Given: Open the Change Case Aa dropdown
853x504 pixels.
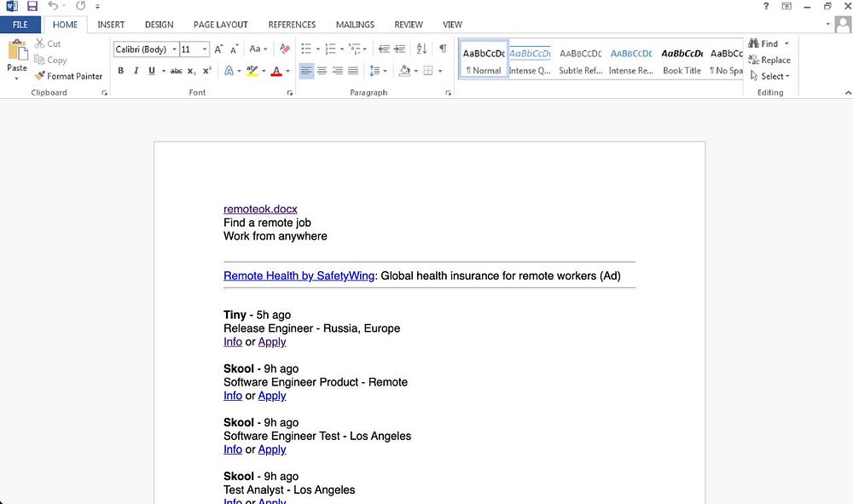Looking at the screenshot, I should [258, 49].
